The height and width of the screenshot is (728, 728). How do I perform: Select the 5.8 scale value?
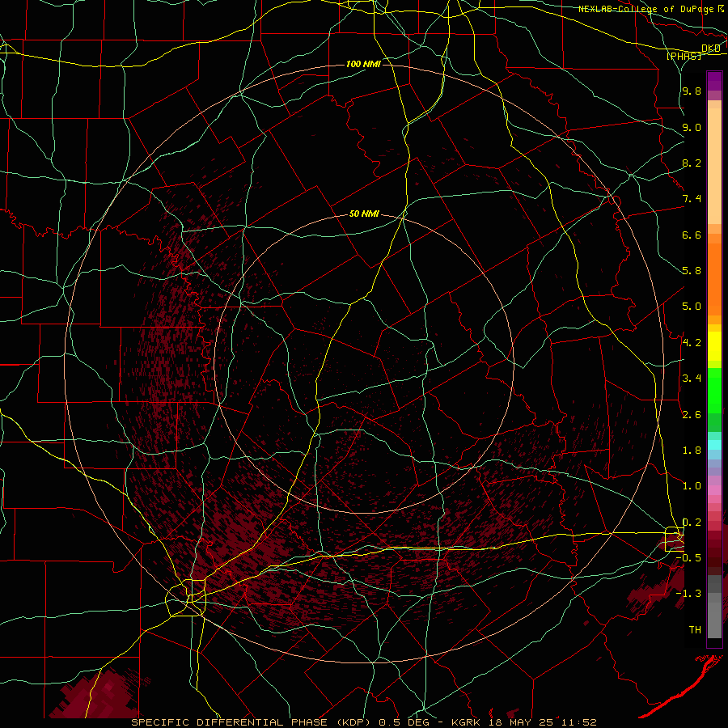click(x=692, y=271)
